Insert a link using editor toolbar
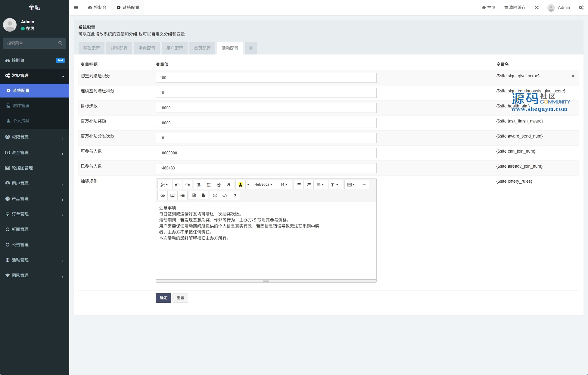 163,196
